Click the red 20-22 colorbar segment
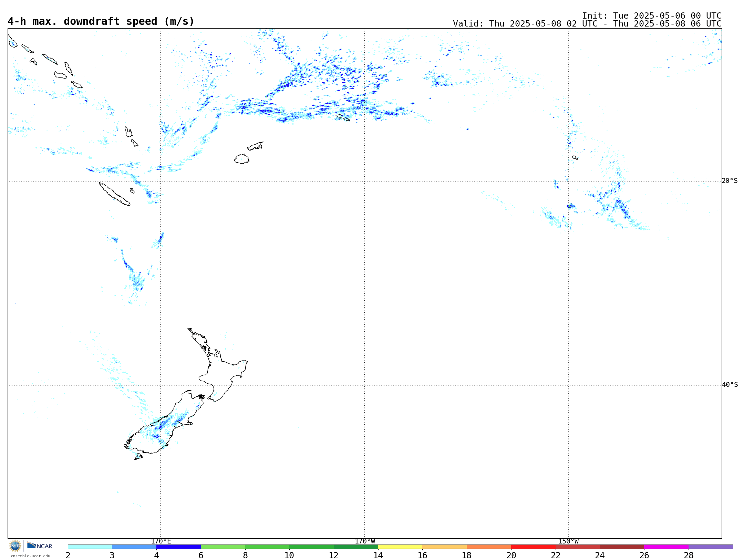 click(x=533, y=547)
